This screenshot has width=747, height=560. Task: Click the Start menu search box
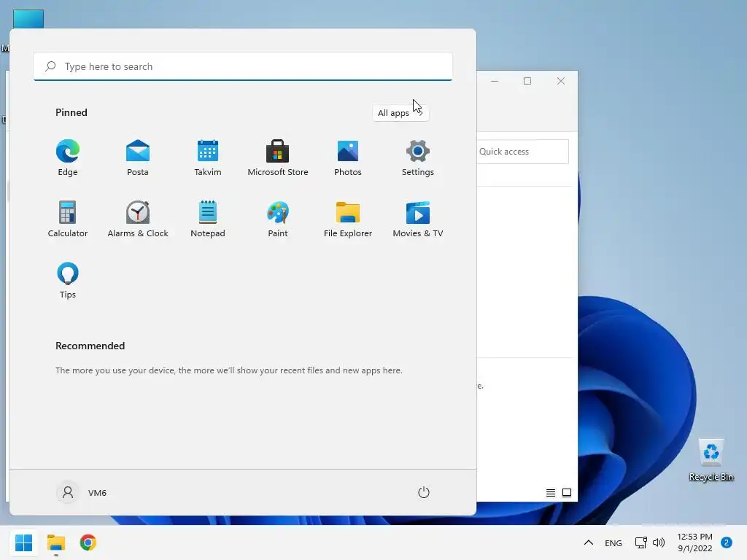point(243,66)
